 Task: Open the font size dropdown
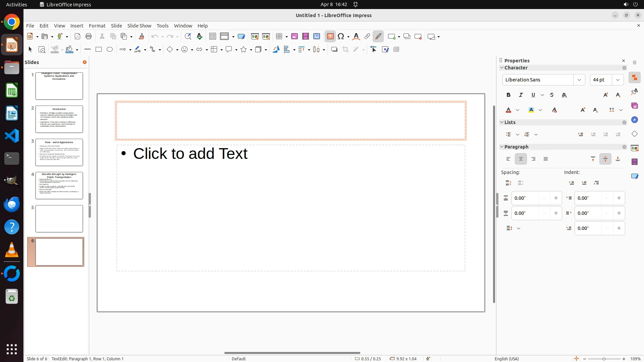pyautogui.click(x=618, y=80)
